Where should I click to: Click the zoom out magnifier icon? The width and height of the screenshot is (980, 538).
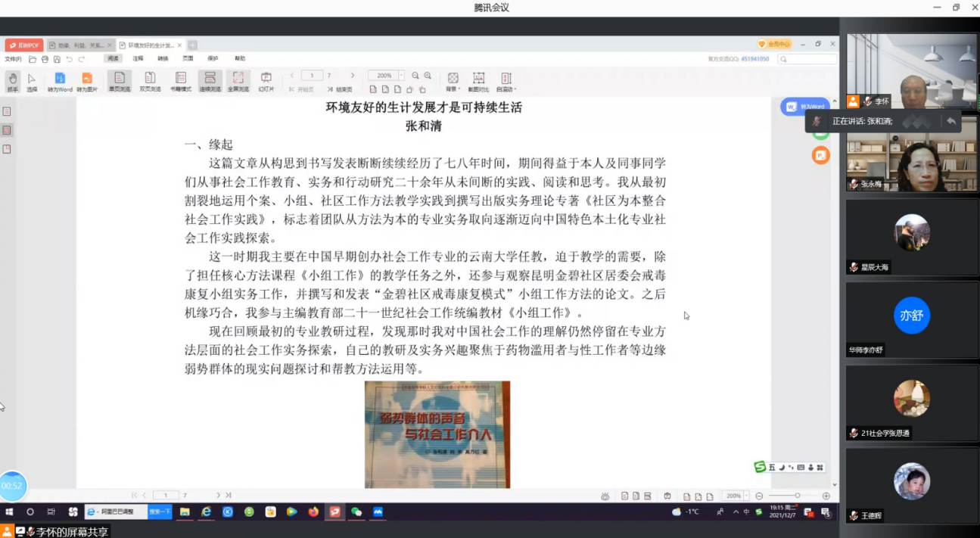[x=415, y=76]
